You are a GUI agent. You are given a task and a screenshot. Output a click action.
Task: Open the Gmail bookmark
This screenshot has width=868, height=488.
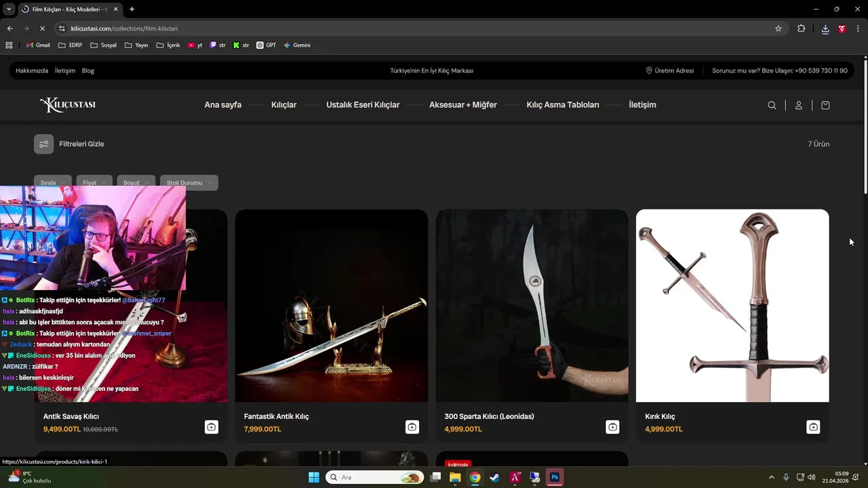pyautogui.click(x=38, y=45)
